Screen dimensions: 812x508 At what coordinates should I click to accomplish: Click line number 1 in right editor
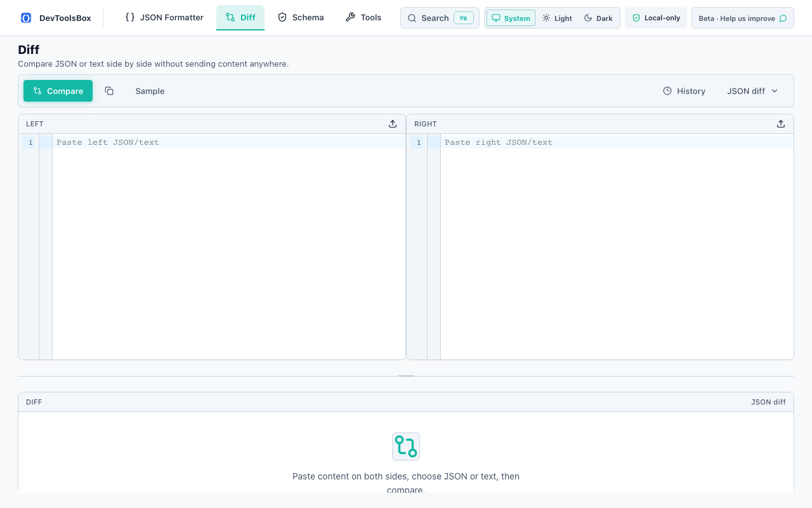click(419, 142)
